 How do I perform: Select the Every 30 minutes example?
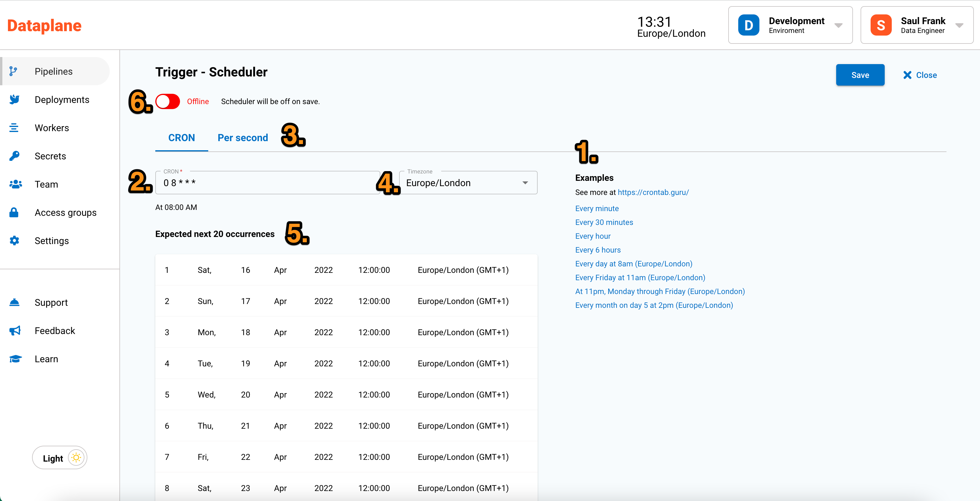click(x=604, y=222)
